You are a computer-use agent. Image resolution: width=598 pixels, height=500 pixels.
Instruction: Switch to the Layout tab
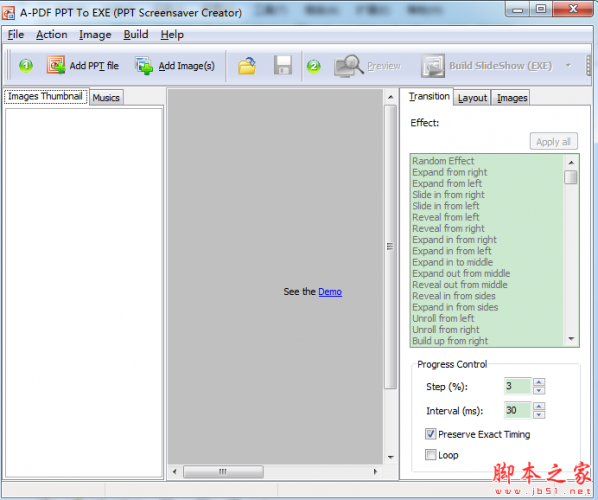click(x=472, y=98)
